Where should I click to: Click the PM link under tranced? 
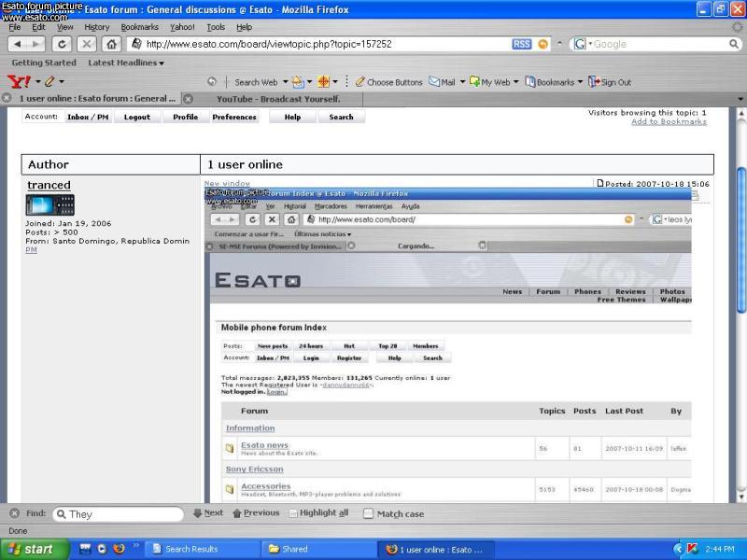point(31,249)
